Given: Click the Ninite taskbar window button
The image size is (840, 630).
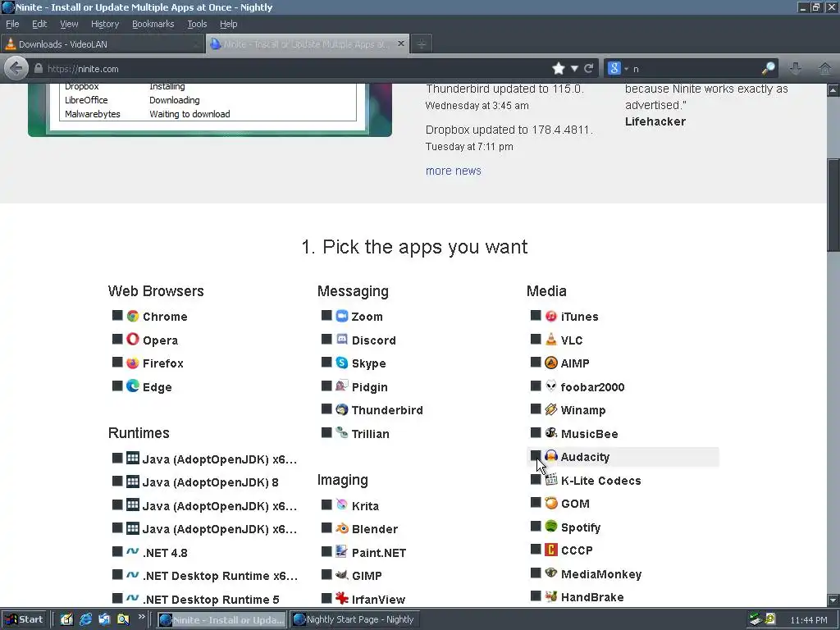Looking at the screenshot, I should [x=221, y=619].
